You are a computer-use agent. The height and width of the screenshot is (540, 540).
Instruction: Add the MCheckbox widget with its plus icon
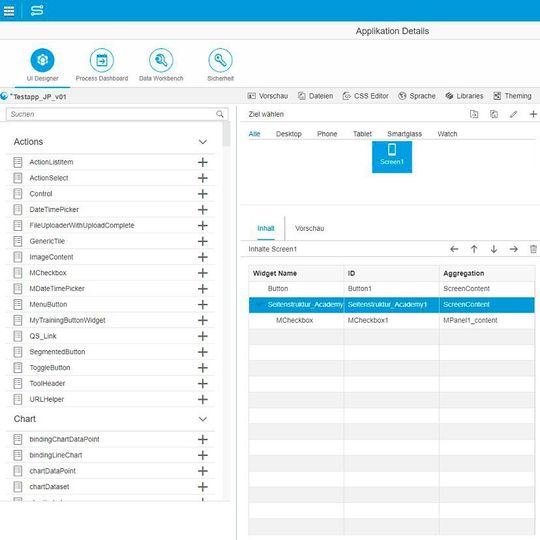(x=202, y=273)
